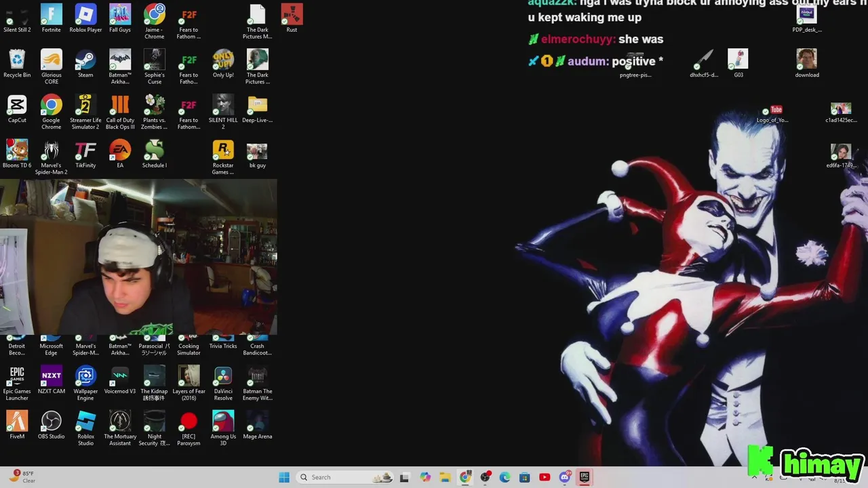
Task: Select the Rust game icon
Action: (x=292, y=18)
